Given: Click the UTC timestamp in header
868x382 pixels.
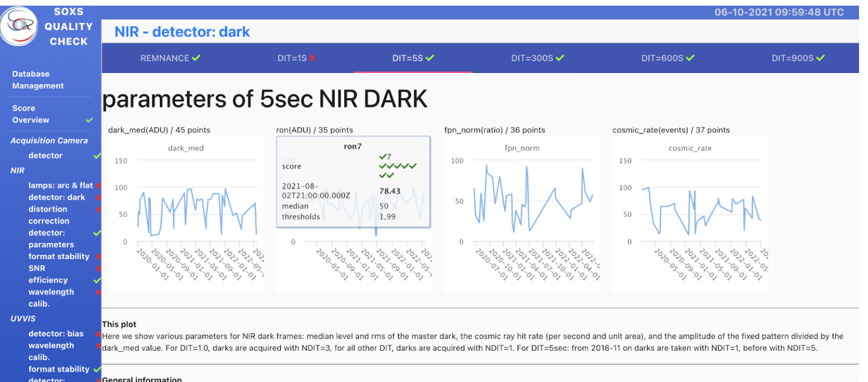Looking at the screenshot, I should click(779, 12).
